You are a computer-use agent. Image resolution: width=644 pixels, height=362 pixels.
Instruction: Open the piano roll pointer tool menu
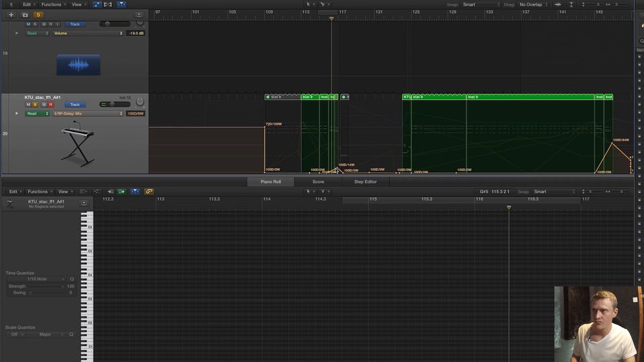[310, 192]
